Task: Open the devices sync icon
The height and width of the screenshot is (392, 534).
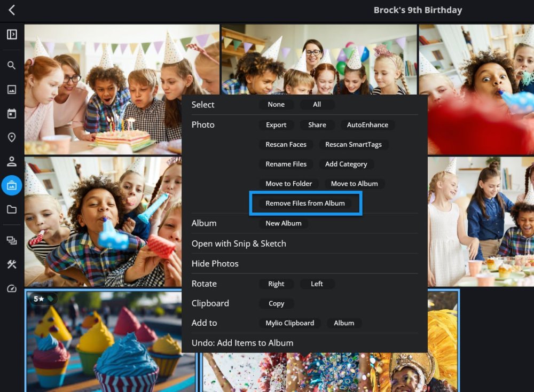Action: coord(12,240)
